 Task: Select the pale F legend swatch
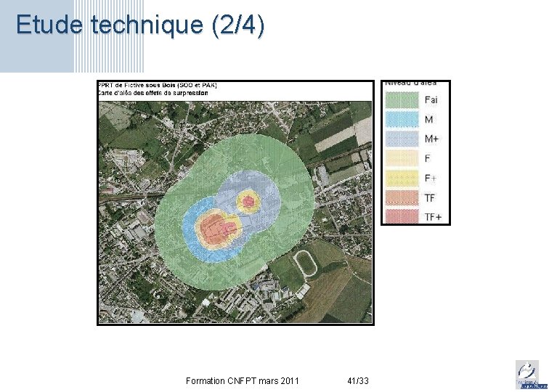point(402,158)
